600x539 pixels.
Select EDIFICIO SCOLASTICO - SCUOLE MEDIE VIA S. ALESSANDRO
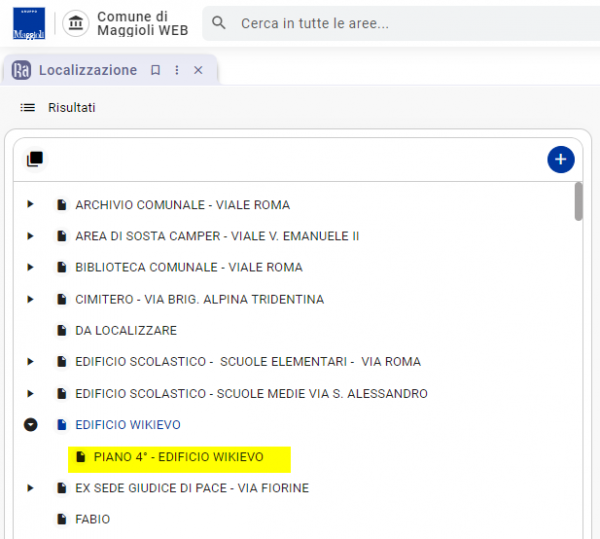[x=251, y=394]
